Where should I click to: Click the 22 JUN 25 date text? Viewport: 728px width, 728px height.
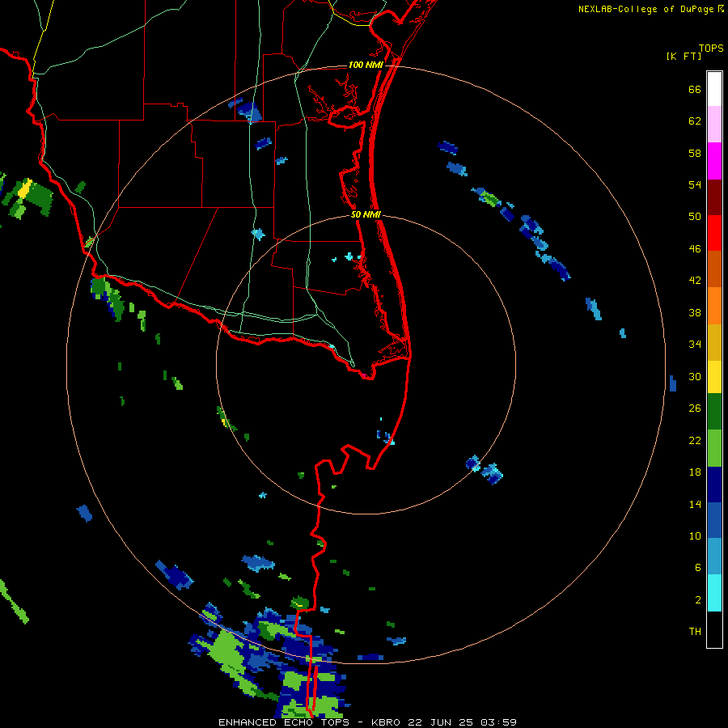tap(440, 722)
